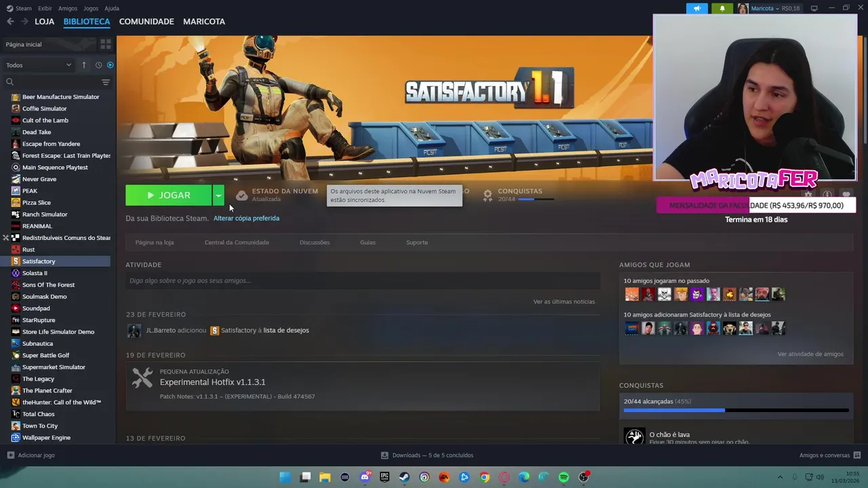This screenshot has height=488, width=868.
Task: Go back with the left arrow
Action: click(x=10, y=22)
